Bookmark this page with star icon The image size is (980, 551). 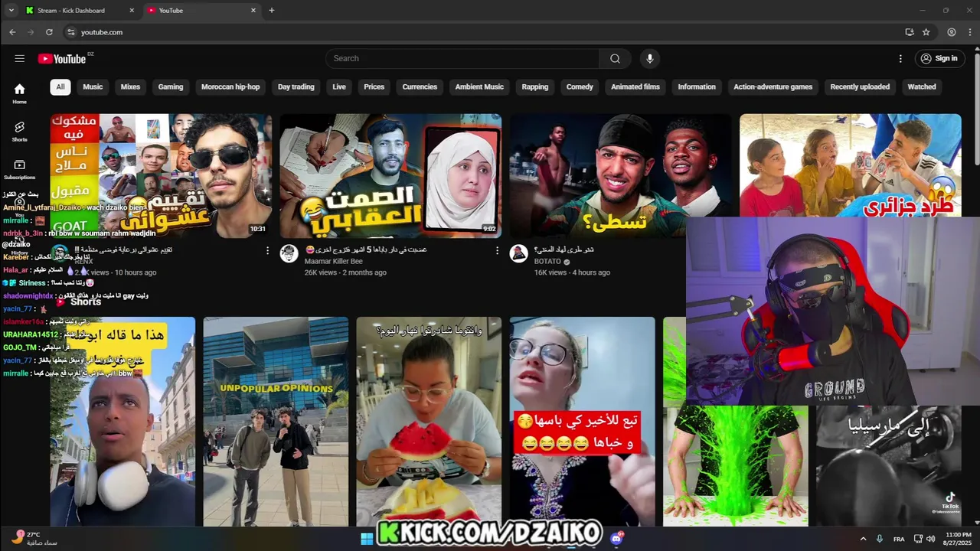[x=926, y=32]
